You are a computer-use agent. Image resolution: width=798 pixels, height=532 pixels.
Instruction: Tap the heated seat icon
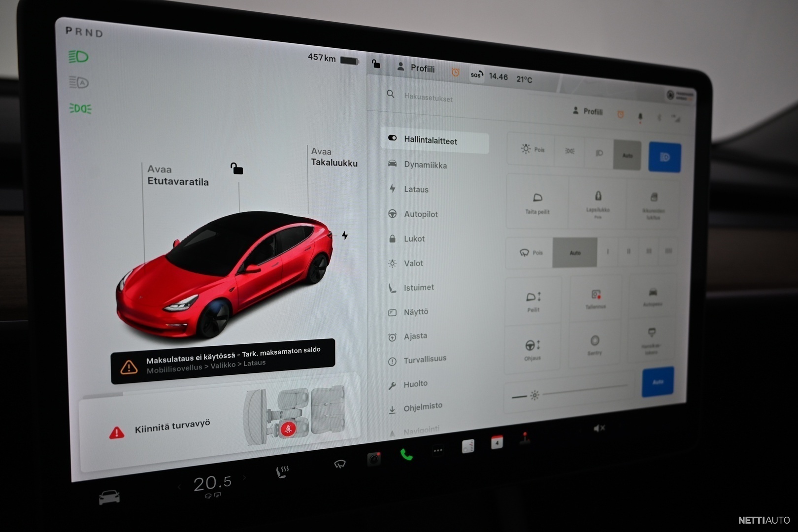tap(282, 472)
